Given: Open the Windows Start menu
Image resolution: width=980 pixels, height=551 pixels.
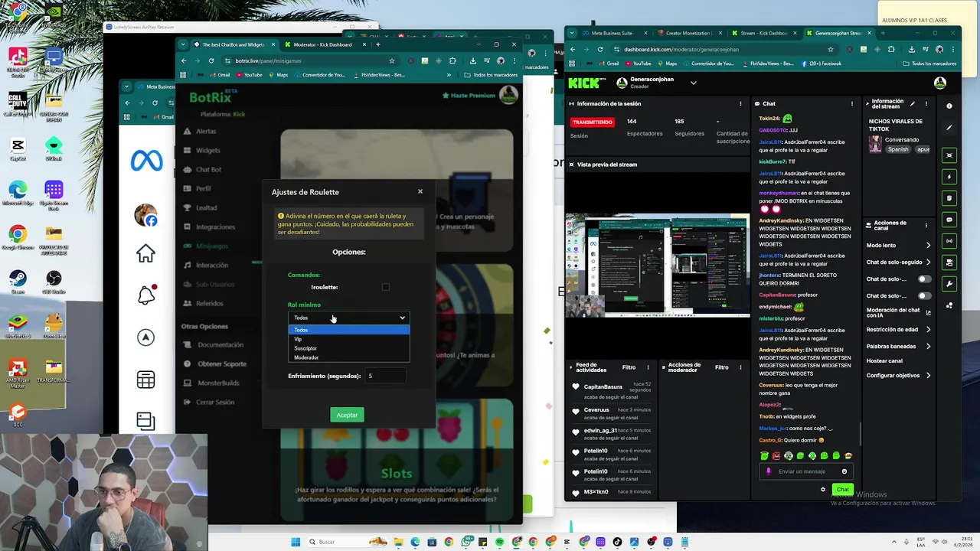Looking at the screenshot, I should coord(296,542).
